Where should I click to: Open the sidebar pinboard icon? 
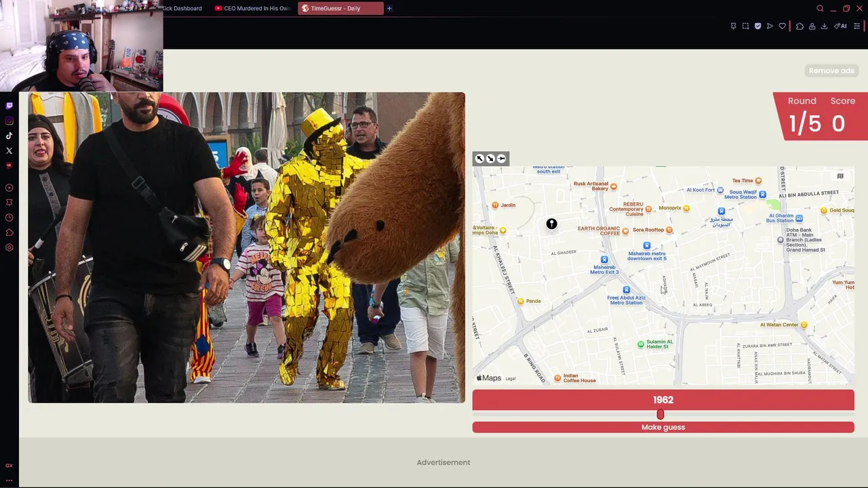[9, 203]
